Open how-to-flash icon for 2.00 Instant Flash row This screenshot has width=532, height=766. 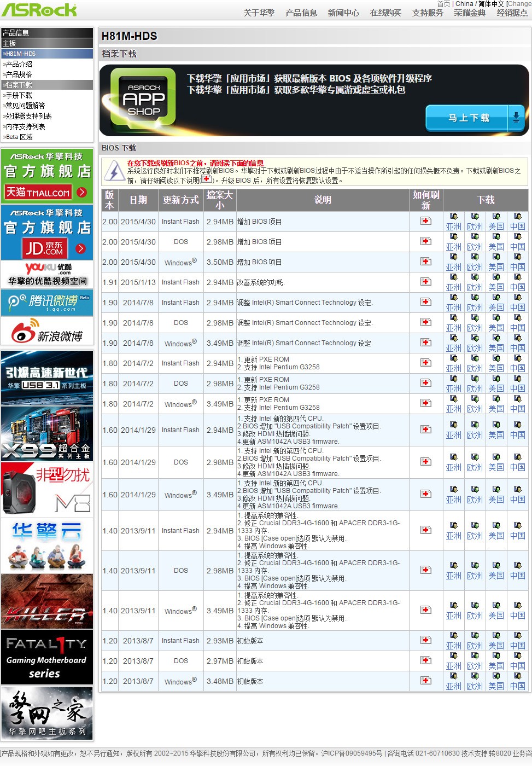[x=426, y=221]
